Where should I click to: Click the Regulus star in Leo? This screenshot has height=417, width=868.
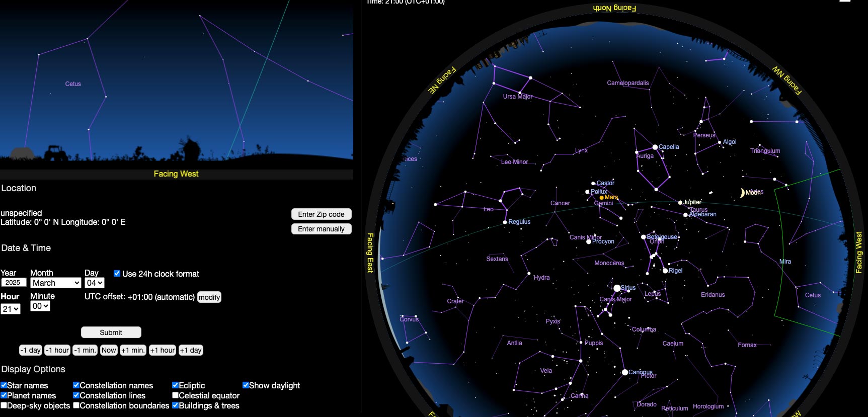tap(505, 222)
